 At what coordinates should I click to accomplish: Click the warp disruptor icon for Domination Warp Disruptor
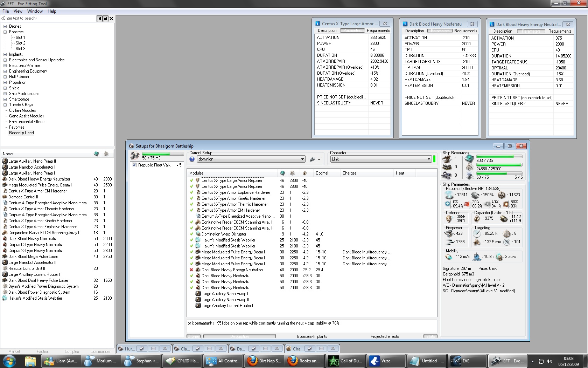click(x=198, y=234)
